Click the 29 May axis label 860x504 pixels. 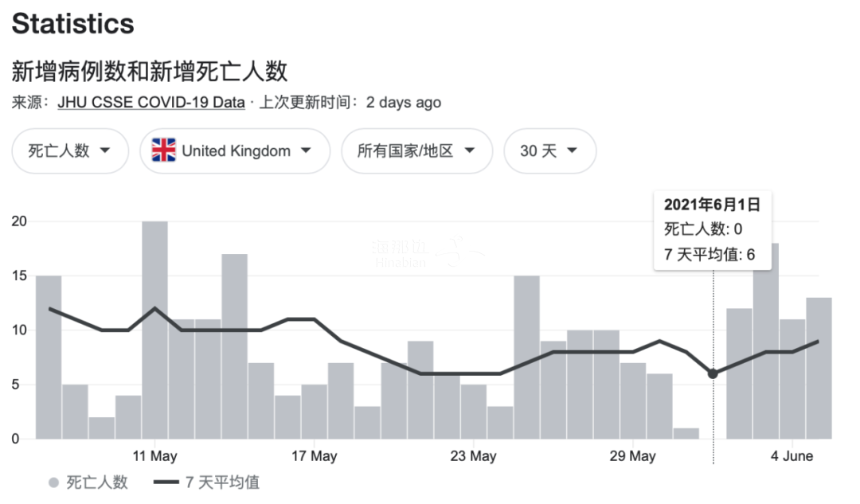[x=632, y=456]
